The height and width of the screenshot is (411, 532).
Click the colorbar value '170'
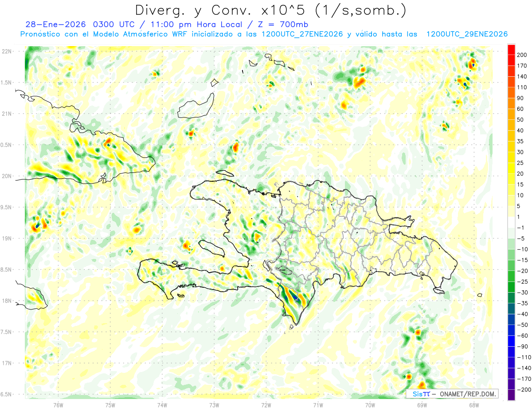(x=523, y=66)
